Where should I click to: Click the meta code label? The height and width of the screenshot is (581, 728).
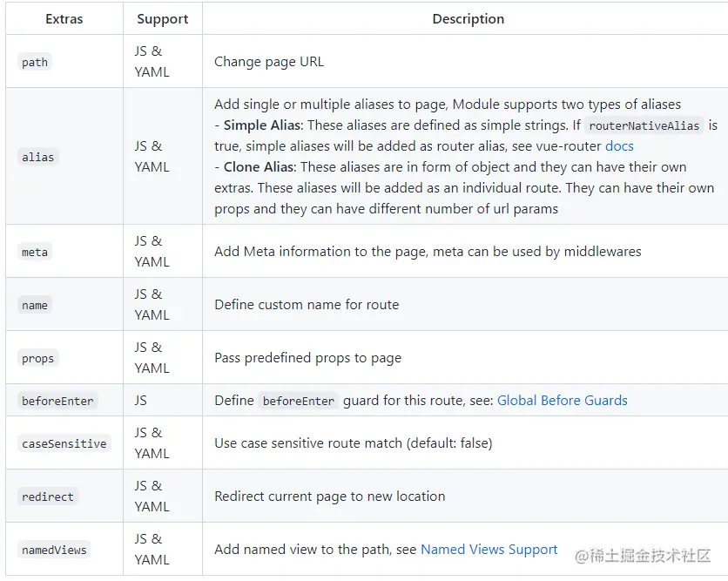click(35, 252)
